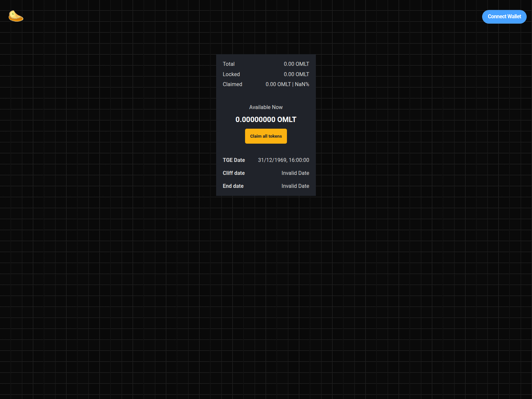Image resolution: width=532 pixels, height=399 pixels.
Task: Select the Cliff date row
Action: click(x=266, y=173)
